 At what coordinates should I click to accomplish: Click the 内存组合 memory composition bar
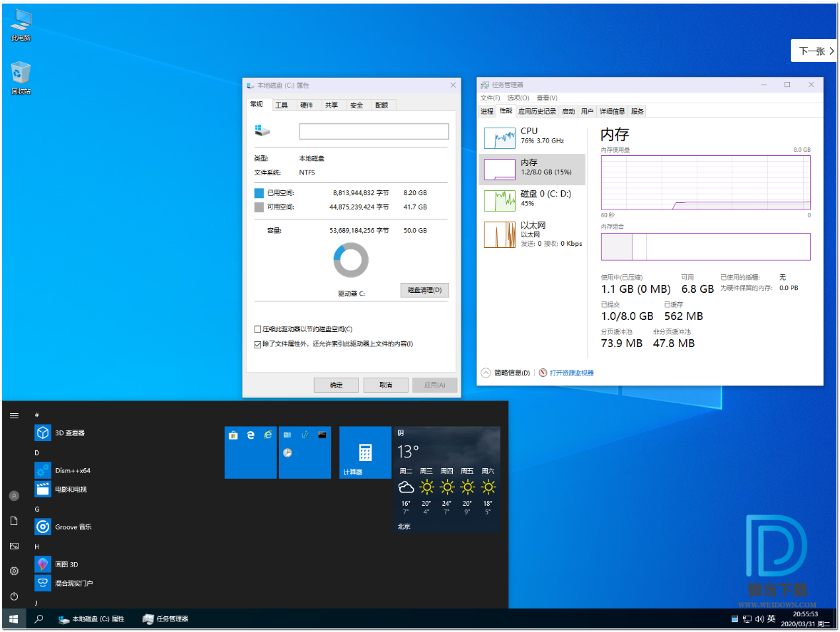705,247
